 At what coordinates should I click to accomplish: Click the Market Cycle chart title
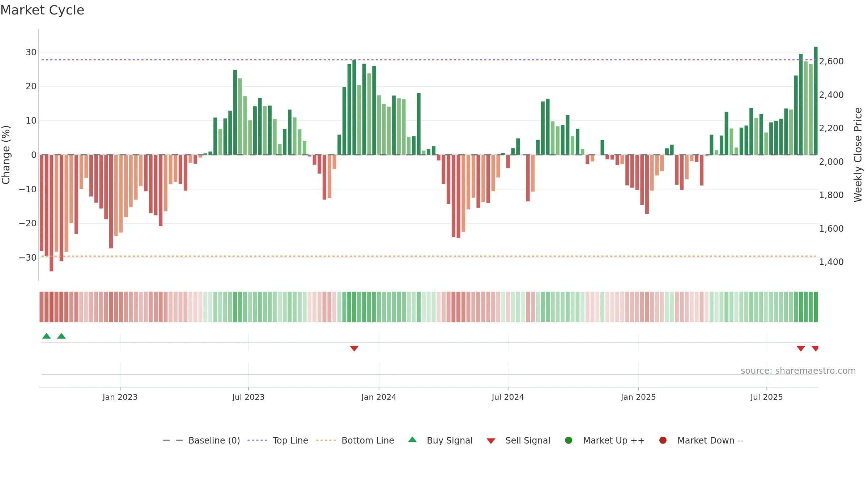point(42,10)
